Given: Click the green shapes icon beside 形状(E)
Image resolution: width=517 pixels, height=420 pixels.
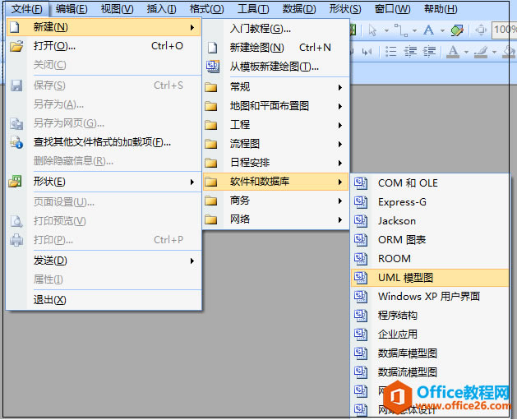Looking at the screenshot, I should click(15, 182).
